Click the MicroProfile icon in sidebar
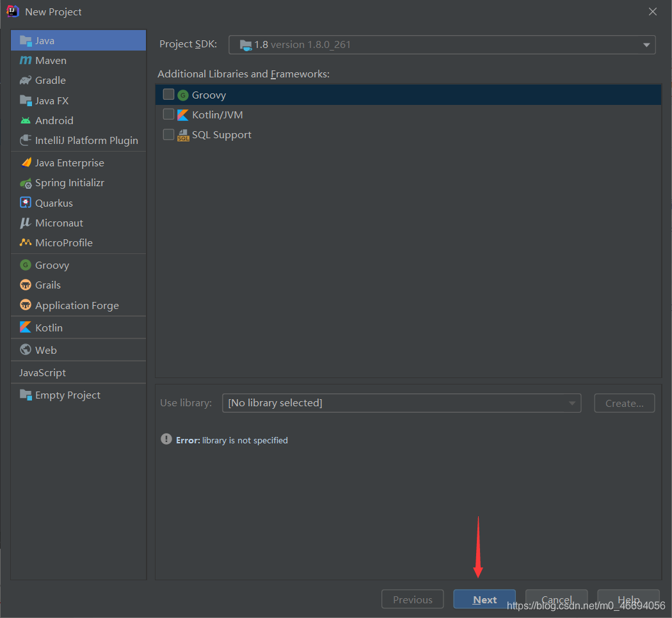Screen dimensions: 672x618 (x=26, y=242)
